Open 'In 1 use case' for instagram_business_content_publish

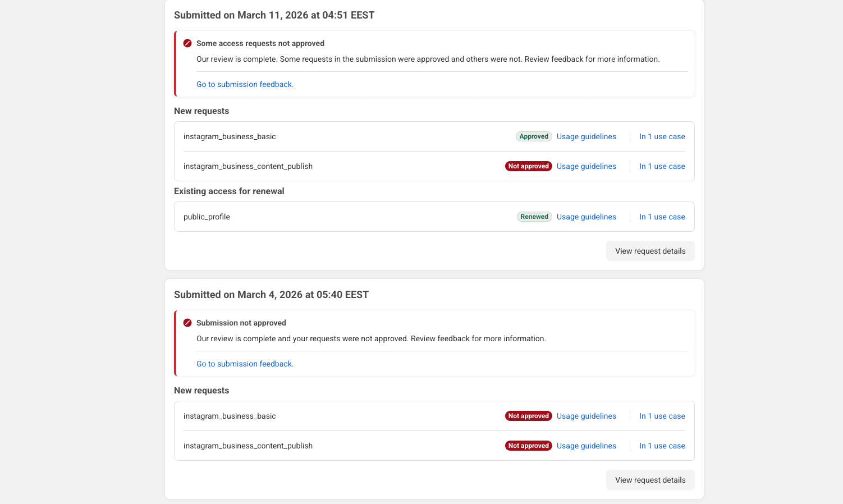(662, 166)
